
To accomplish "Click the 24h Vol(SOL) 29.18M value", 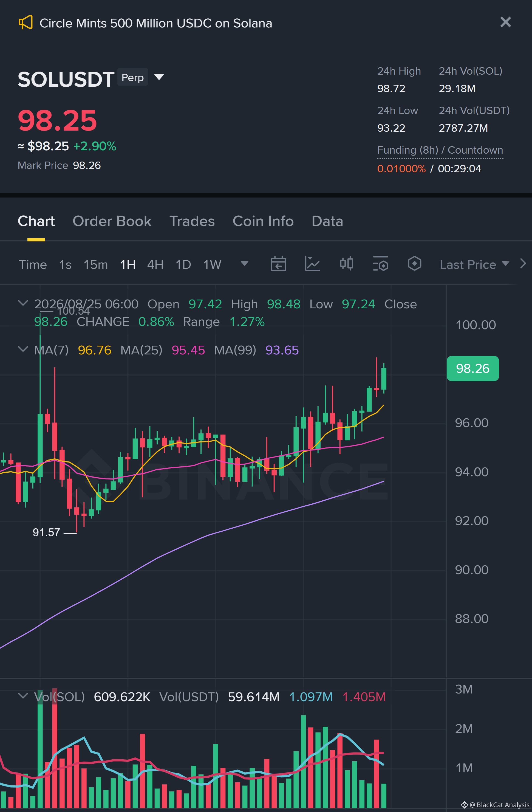I will (457, 89).
